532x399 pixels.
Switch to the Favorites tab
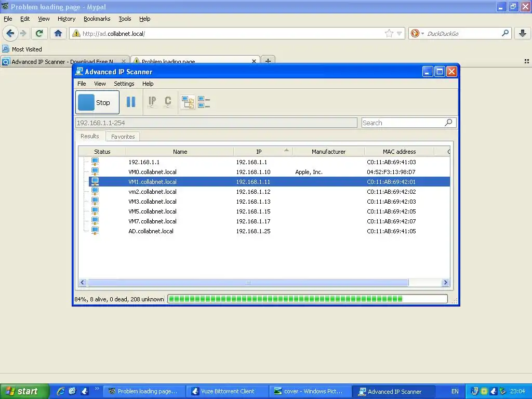click(x=123, y=137)
